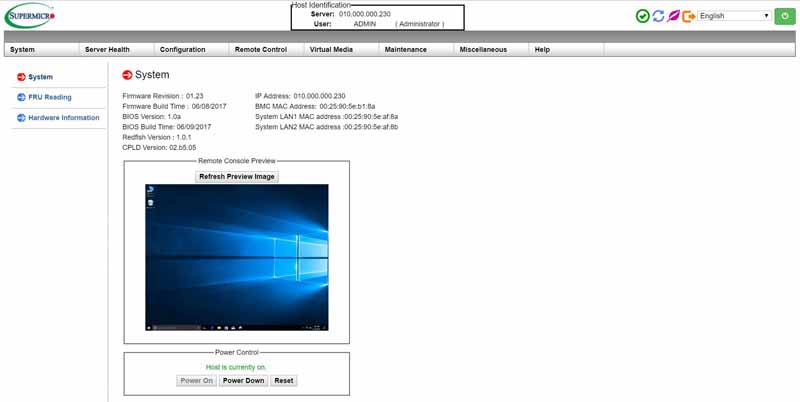This screenshot has width=800, height=402.
Task: Click the 'Host is currently on' status text
Action: click(x=236, y=367)
